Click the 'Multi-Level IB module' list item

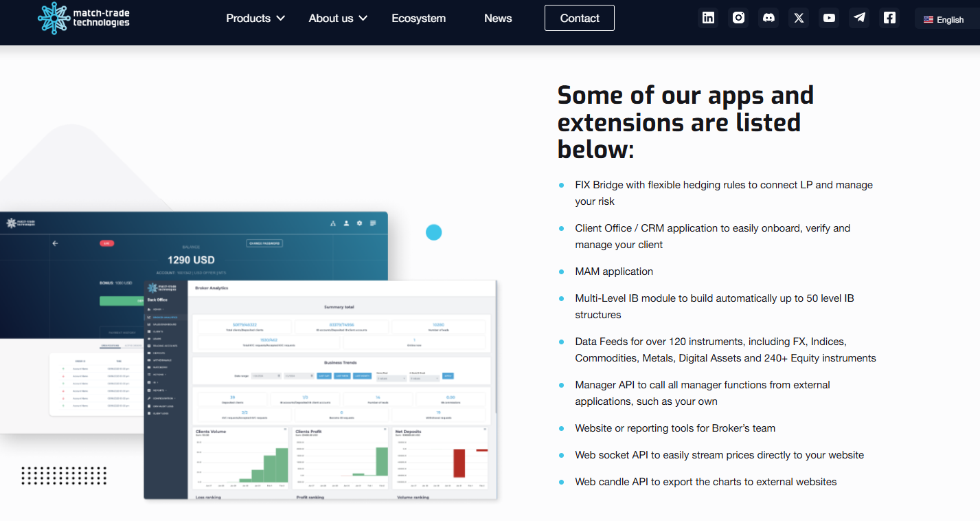[714, 307]
